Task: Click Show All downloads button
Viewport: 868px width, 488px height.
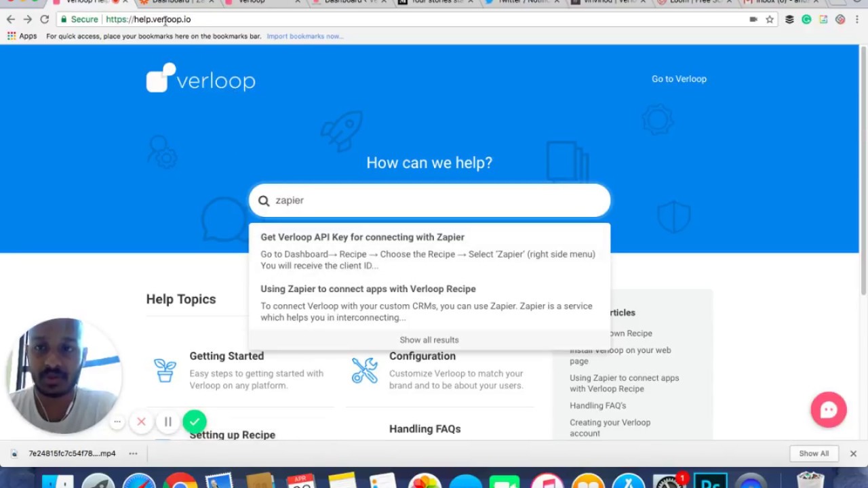Action: point(814,453)
